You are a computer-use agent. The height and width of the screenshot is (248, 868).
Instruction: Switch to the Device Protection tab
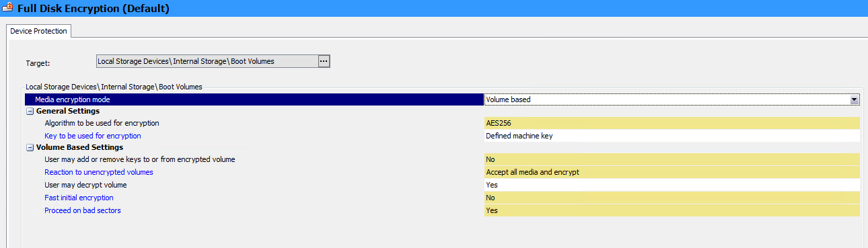click(38, 31)
